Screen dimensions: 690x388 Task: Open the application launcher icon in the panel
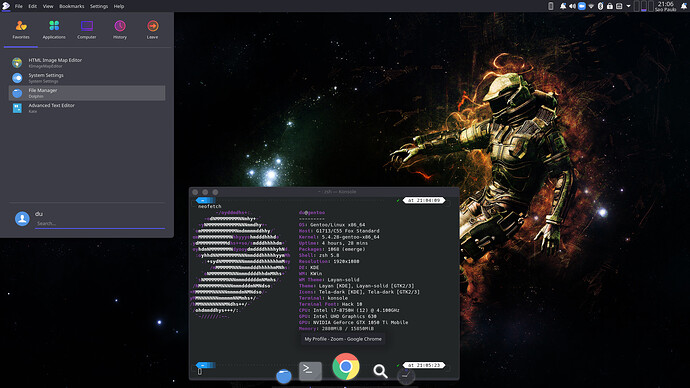pyautogui.click(x=6, y=6)
